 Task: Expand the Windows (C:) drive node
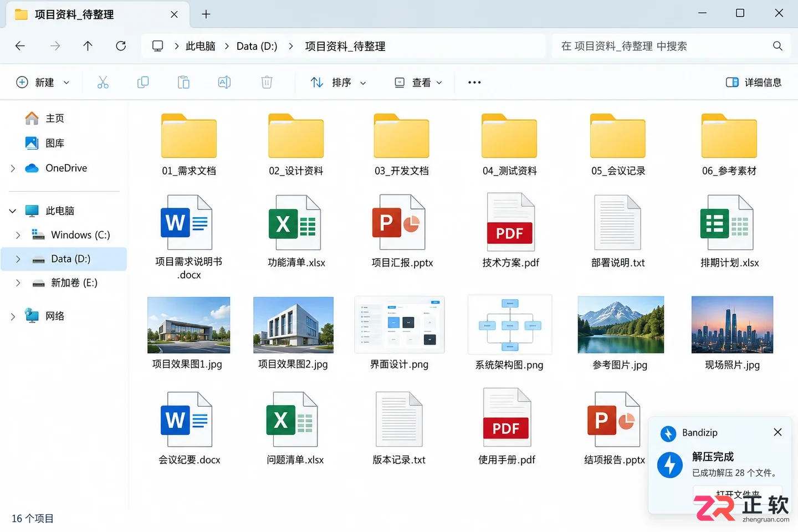click(18, 235)
